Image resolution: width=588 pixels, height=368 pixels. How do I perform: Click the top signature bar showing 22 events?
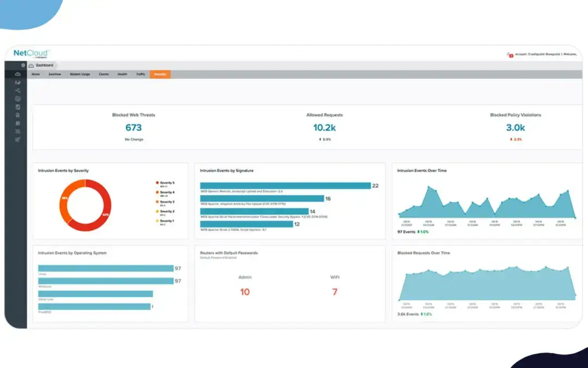(285, 186)
